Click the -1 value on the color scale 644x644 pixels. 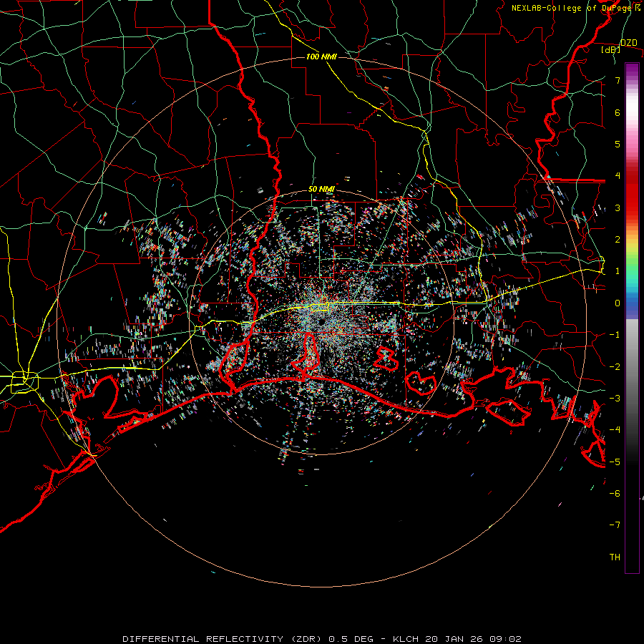[x=615, y=335]
